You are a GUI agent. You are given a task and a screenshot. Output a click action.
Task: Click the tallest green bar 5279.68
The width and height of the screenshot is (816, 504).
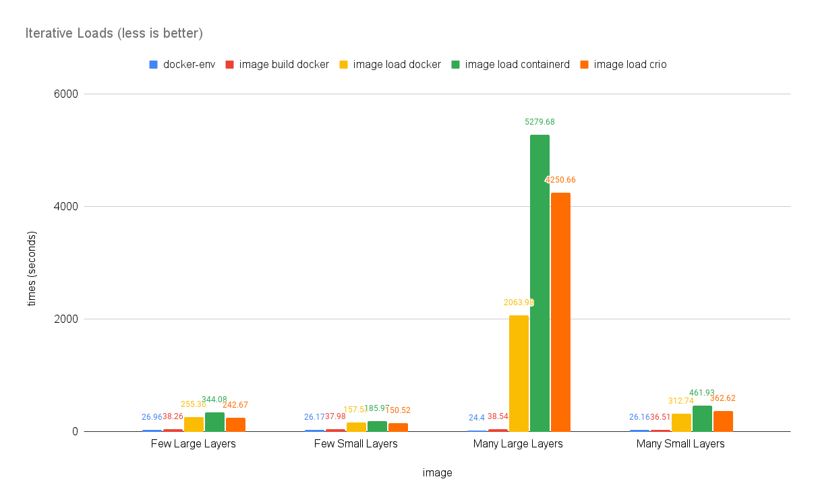point(540,283)
